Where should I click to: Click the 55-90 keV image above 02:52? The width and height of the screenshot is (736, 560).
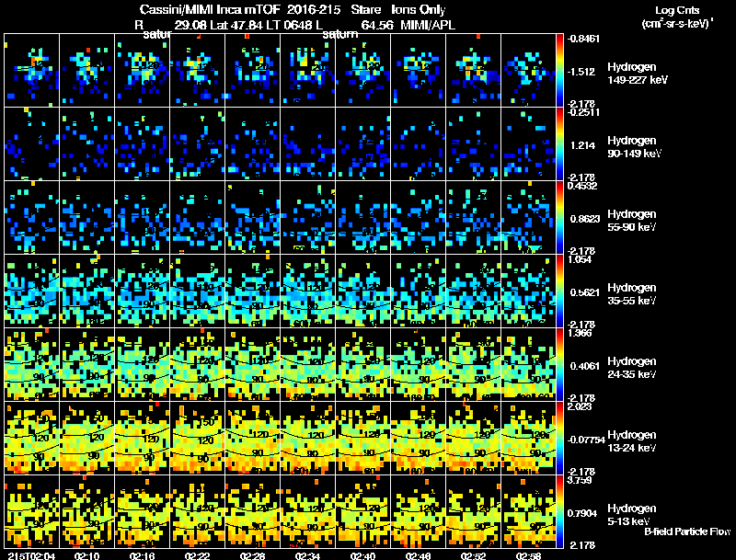tap(473, 218)
